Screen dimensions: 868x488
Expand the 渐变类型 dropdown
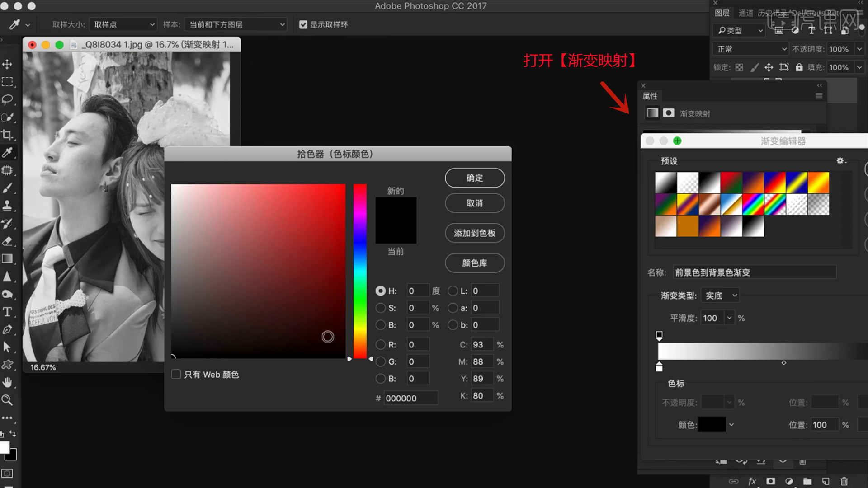(721, 296)
